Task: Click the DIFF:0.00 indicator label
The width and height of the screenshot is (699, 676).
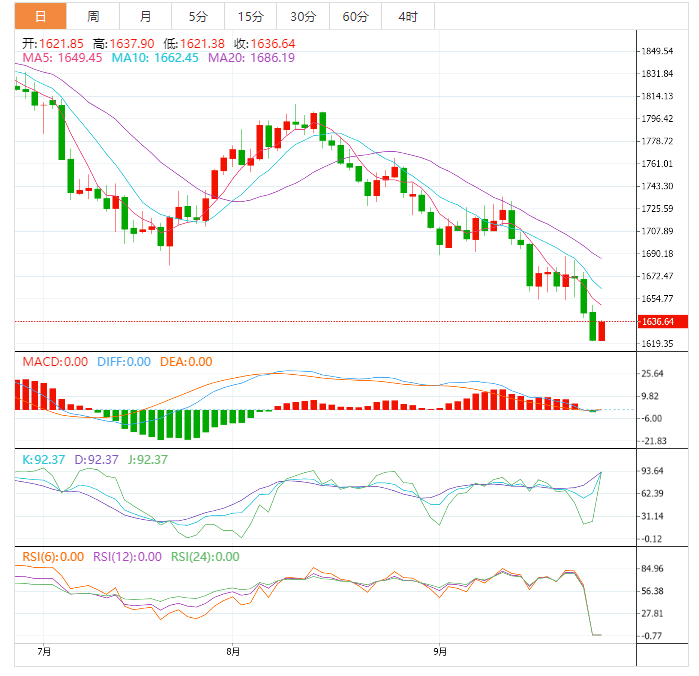Action: (x=124, y=362)
